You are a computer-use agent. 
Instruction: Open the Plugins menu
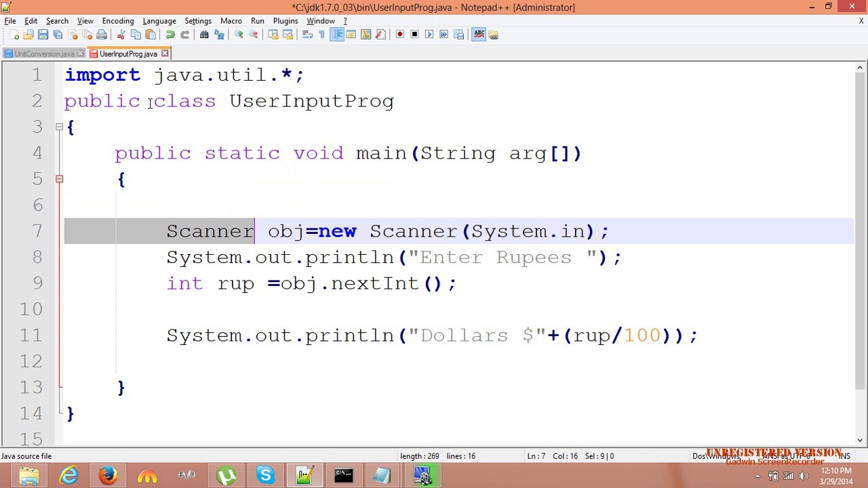click(285, 21)
